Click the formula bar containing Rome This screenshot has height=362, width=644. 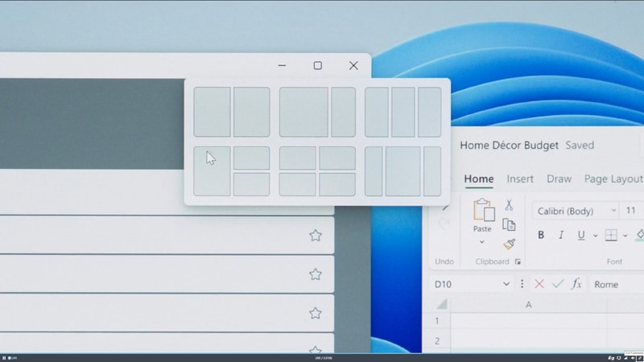point(617,284)
